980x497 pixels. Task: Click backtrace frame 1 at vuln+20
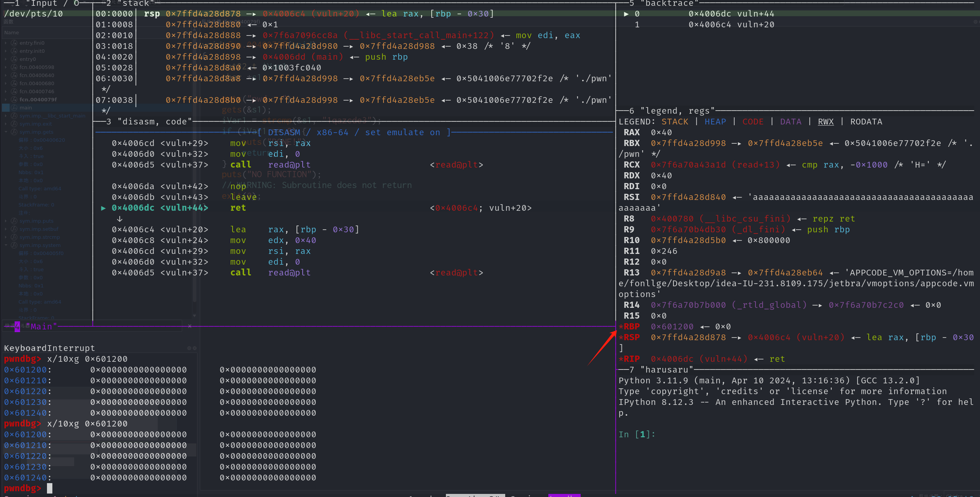coord(704,24)
